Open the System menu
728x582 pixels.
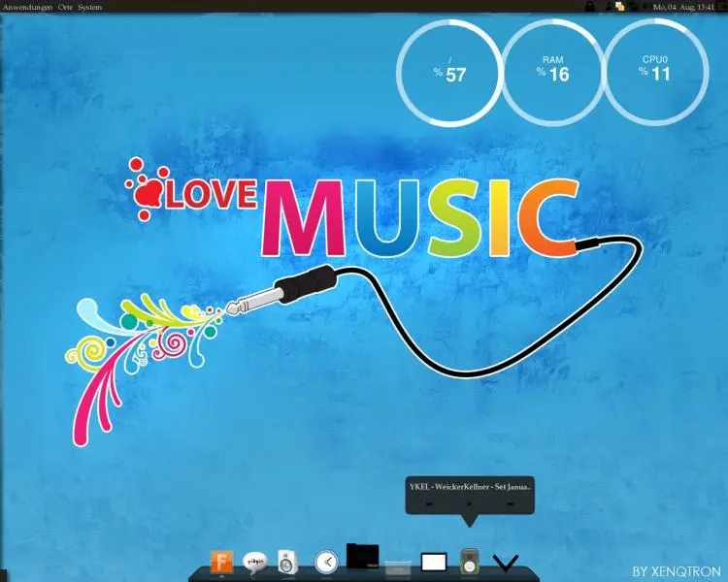click(90, 6)
